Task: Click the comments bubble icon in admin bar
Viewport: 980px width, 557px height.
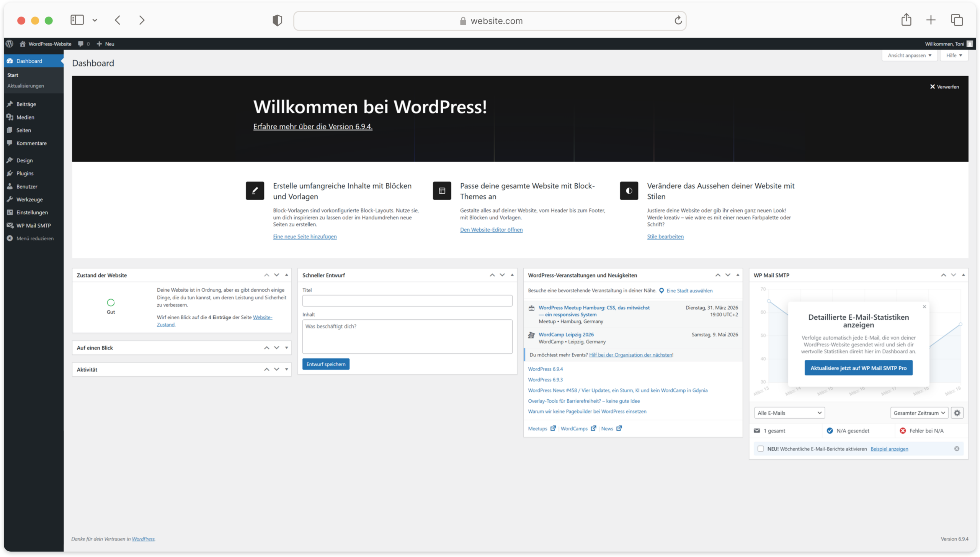Action: click(81, 44)
